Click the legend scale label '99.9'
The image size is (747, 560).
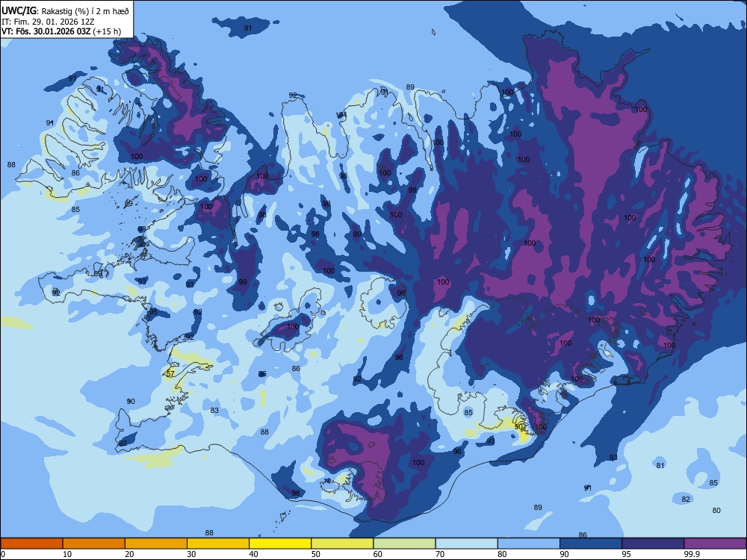(692, 554)
